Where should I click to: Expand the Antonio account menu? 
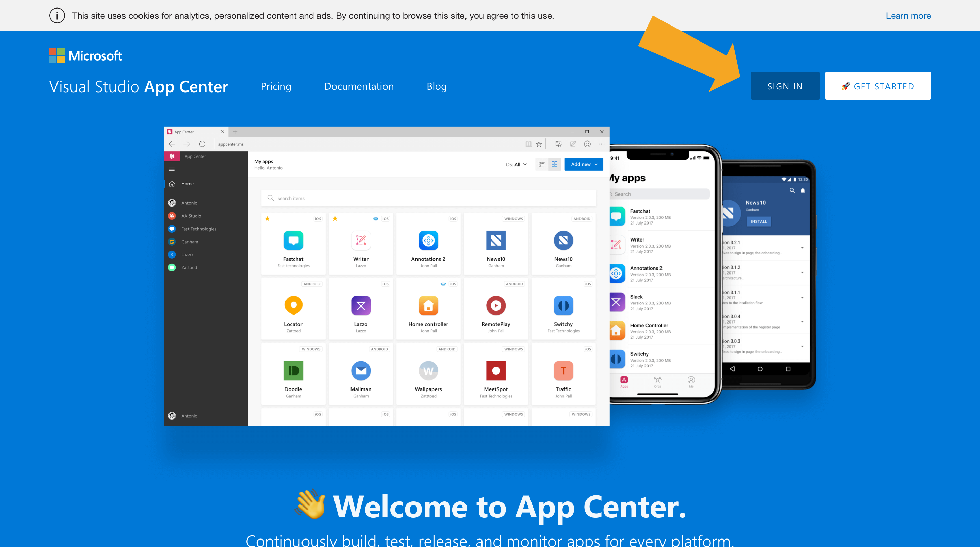coord(189,415)
